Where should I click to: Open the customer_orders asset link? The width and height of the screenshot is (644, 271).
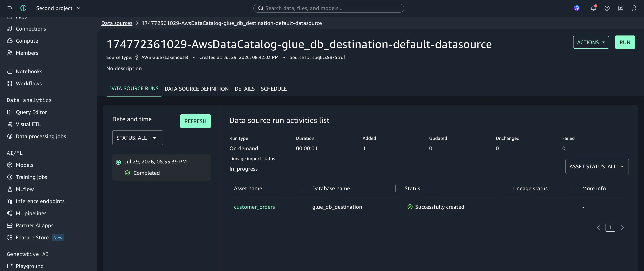254,207
